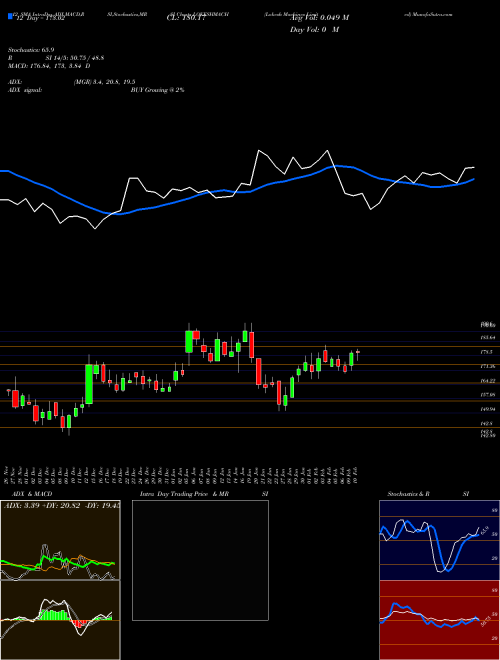Click 'BUY Growing @ 2%' signal text
The width and height of the screenshot is (500, 660).
tap(157, 90)
